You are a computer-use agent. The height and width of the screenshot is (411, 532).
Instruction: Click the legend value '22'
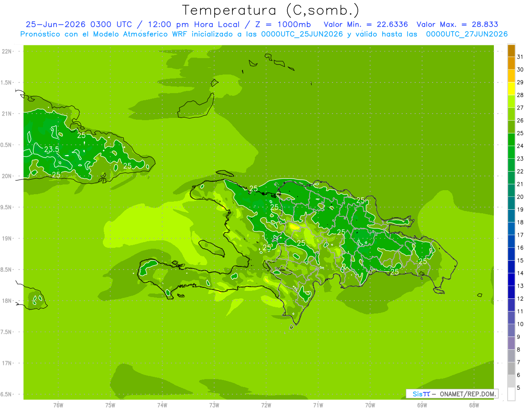(x=520, y=172)
